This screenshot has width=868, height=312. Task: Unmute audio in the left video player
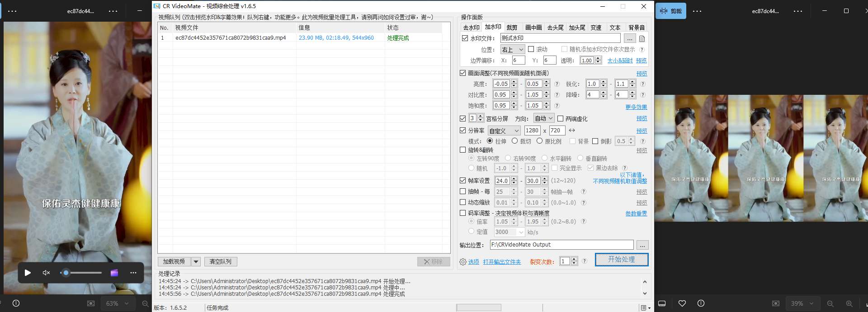click(46, 273)
